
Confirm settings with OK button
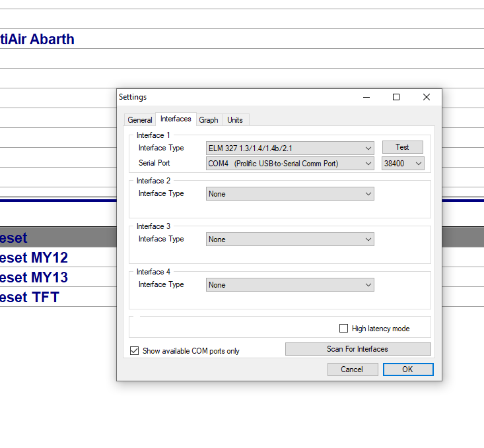coord(407,369)
